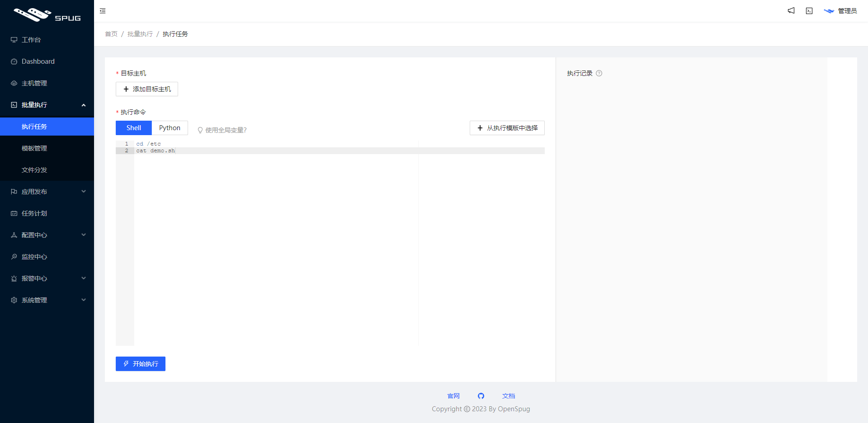Click 批量执行 in the breadcrumb
The image size is (868, 423).
click(x=140, y=34)
